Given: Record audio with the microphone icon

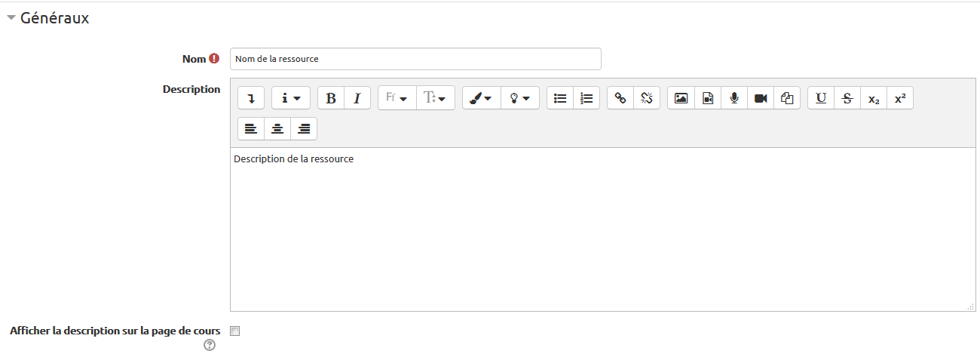Looking at the screenshot, I should click(x=733, y=98).
